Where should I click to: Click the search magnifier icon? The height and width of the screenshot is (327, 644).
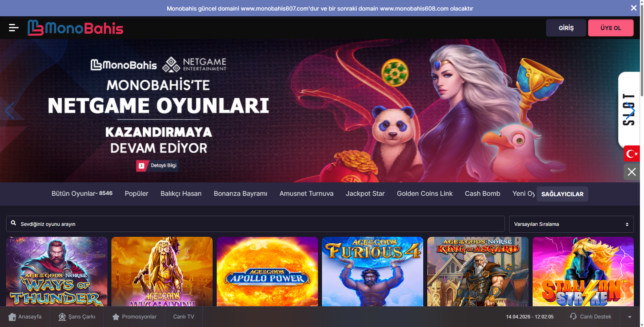click(13, 223)
